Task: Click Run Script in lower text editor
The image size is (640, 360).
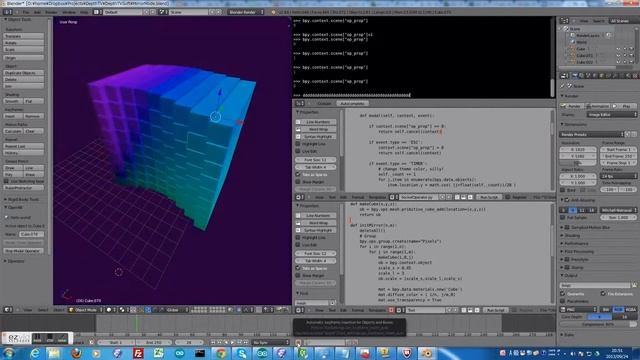Action: (496, 310)
